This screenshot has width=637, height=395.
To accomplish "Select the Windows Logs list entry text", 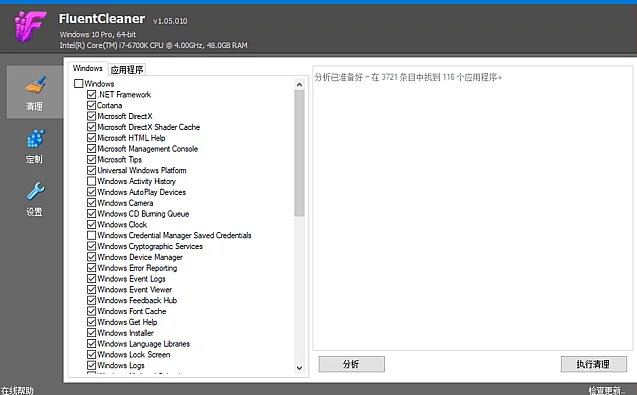I will pos(121,365).
